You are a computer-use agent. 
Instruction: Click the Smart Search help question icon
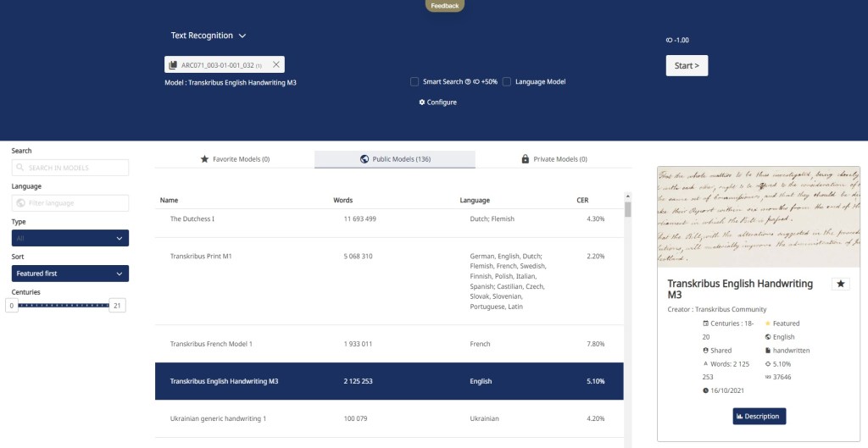click(468, 82)
